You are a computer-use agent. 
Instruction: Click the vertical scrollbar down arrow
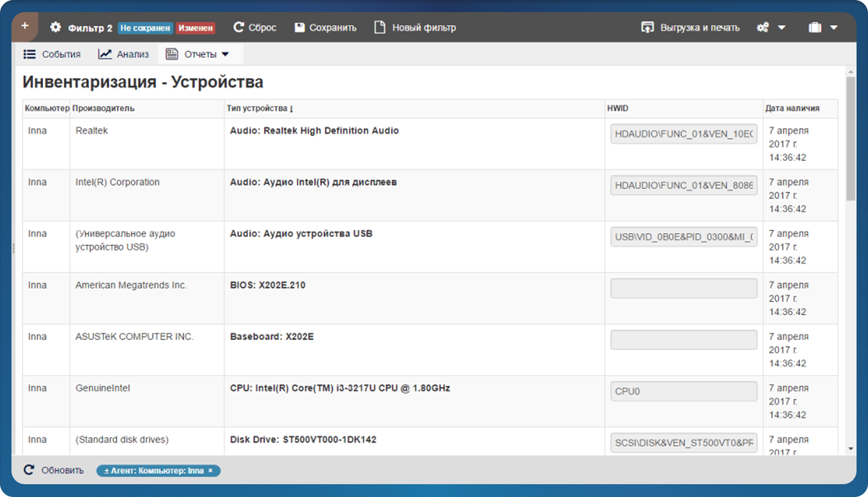(x=850, y=449)
